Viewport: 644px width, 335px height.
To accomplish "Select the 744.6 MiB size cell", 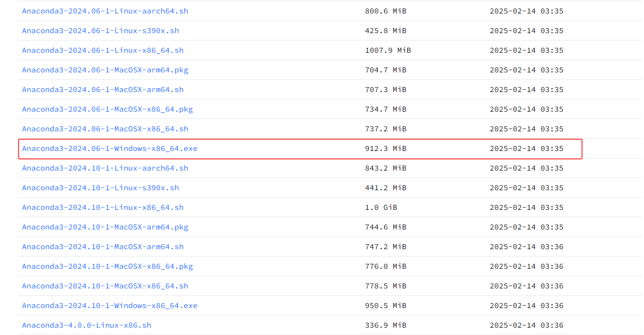I will [x=386, y=227].
